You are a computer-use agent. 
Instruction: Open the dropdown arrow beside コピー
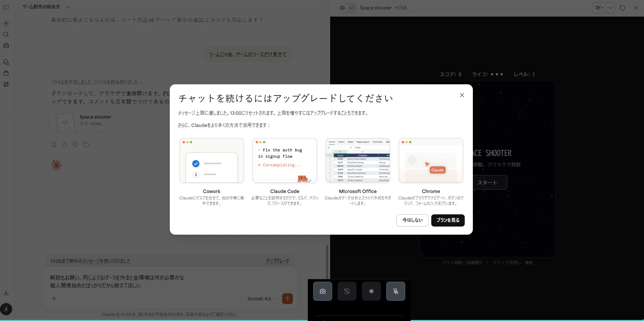[x=611, y=8]
